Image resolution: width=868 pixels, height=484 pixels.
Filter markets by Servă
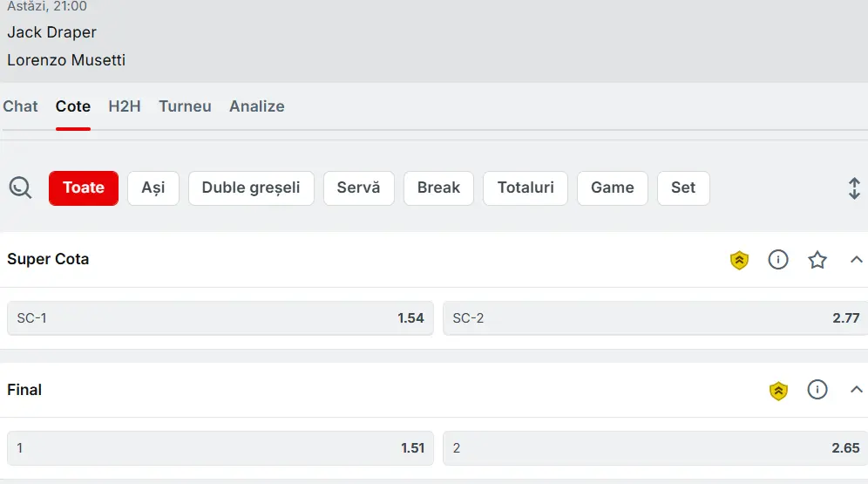tap(359, 188)
